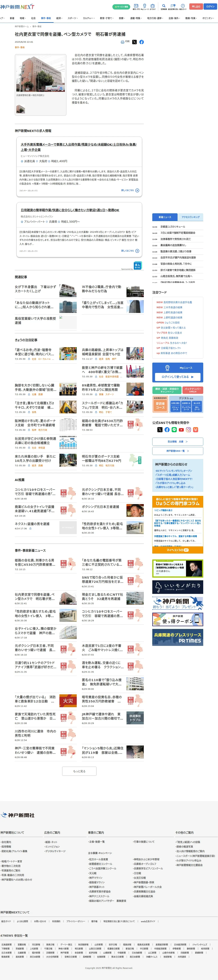The height and width of the screenshot is (980, 218).
Task: Switch to the アクセスランキング tab
Action: pyautogui.click(x=190, y=217)
